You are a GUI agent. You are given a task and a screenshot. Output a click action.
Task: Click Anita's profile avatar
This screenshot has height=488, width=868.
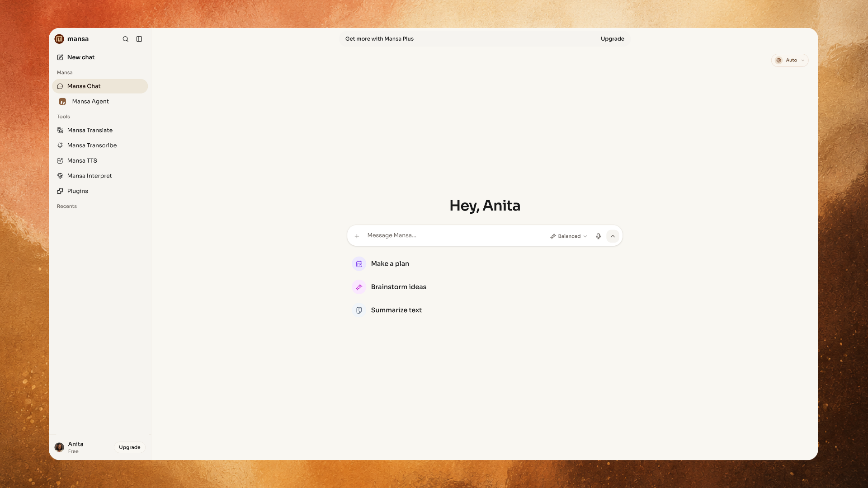pos(59,447)
